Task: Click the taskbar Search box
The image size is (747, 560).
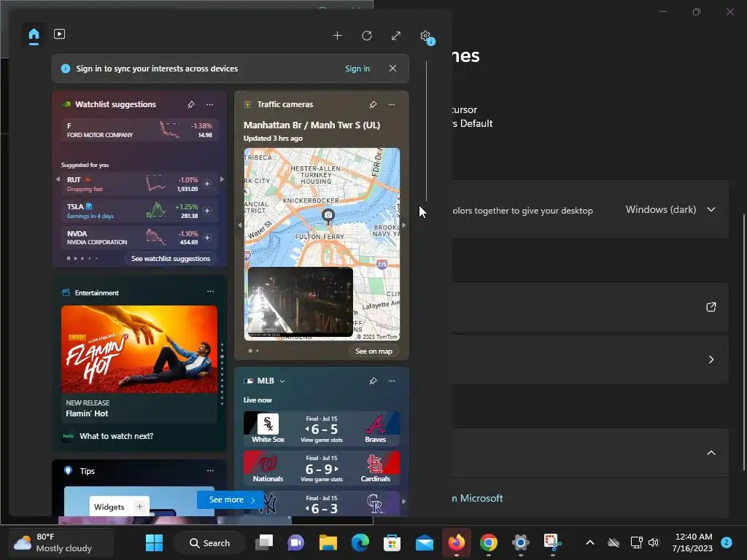Action: (x=209, y=542)
